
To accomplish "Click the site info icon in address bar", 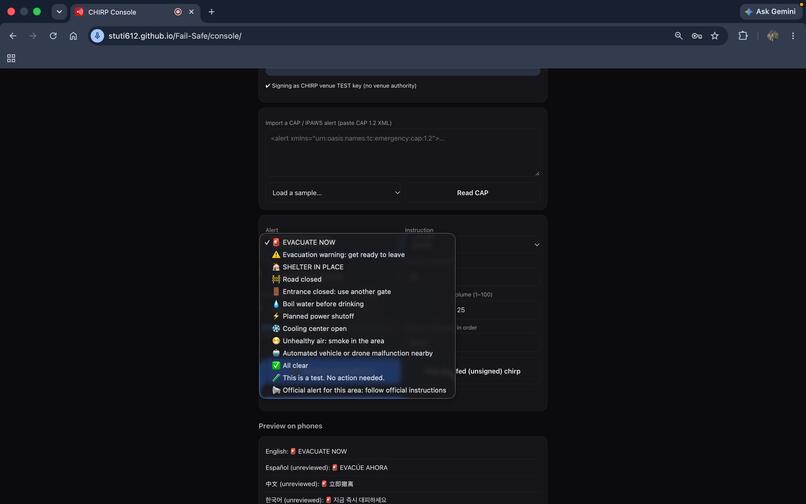I will point(97,36).
